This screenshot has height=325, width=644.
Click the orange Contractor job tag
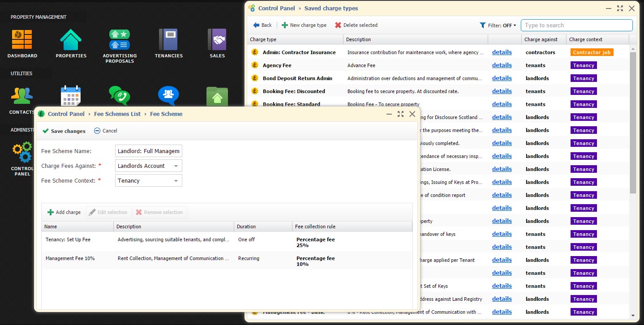pyautogui.click(x=592, y=52)
